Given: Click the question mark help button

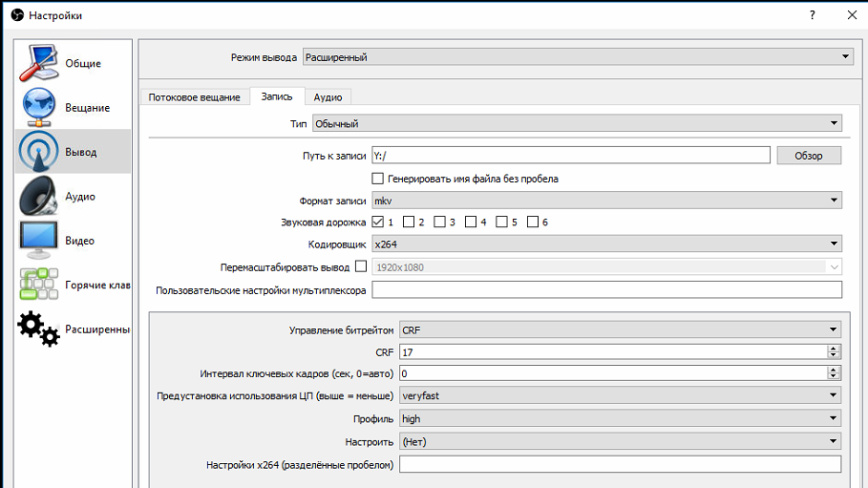Looking at the screenshot, I should [812, 15].
